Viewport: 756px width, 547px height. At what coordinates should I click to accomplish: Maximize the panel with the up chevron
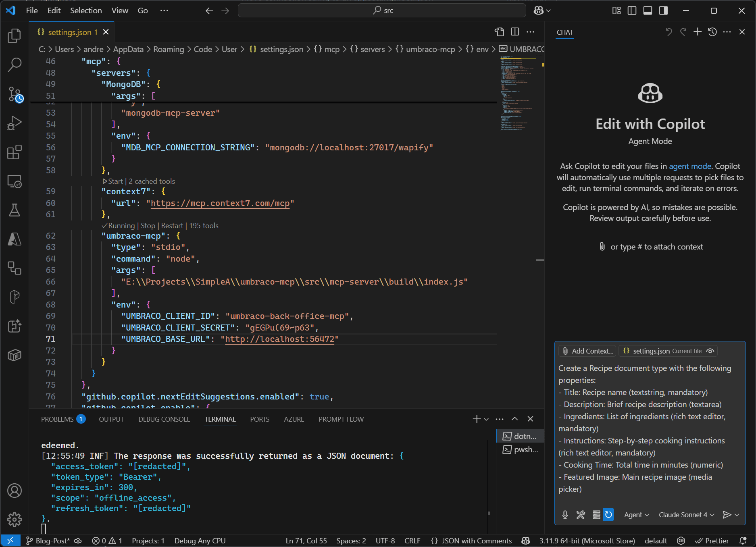coord(515,419)
